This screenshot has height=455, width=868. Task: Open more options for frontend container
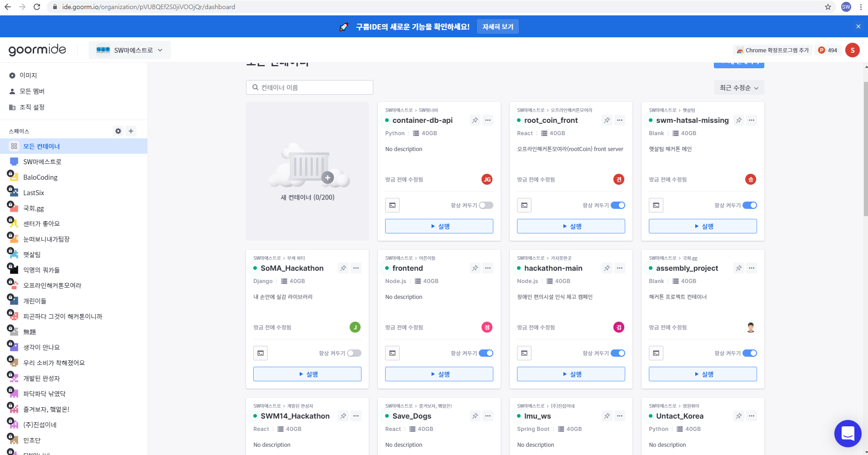click(x=487, y=268)
